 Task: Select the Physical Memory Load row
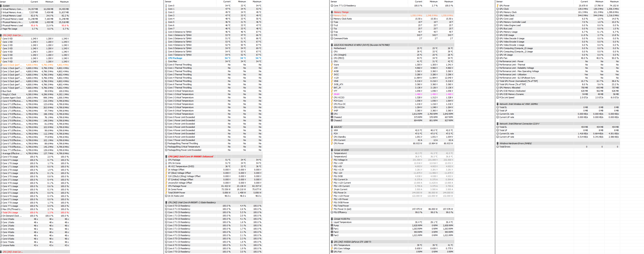click(x=13, y=25)
